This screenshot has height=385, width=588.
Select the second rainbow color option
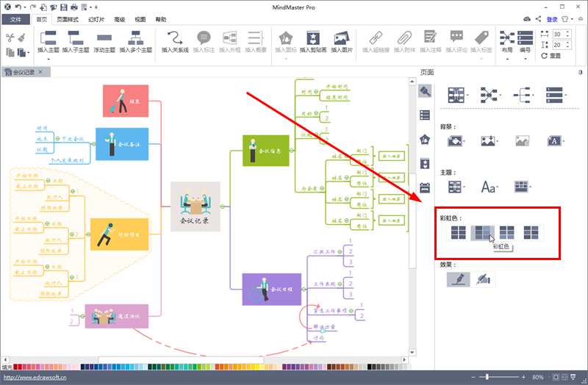click(x=483, y=233)
